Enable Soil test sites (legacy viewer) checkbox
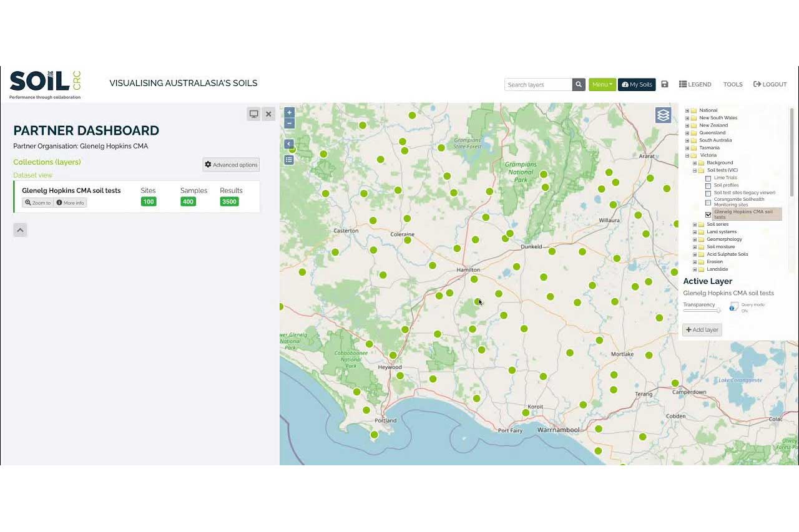The width and height of the screenshot is (799, 532). (708, 193)
